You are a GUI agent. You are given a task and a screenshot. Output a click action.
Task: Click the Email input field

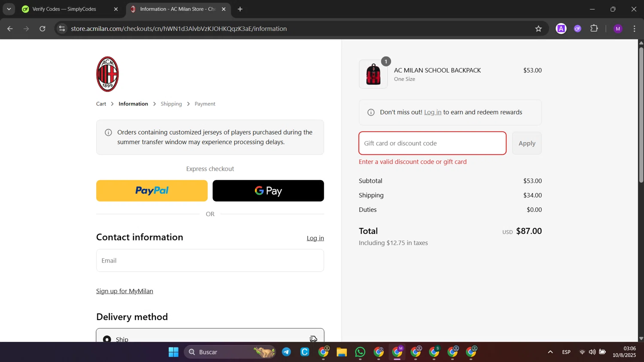pos(210,260)
